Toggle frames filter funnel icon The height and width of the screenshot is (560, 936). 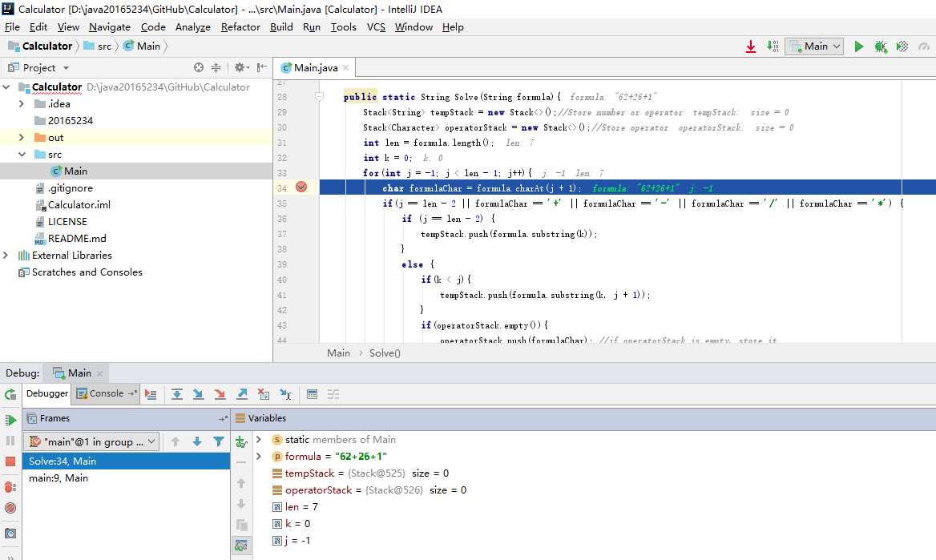(219, 441)
